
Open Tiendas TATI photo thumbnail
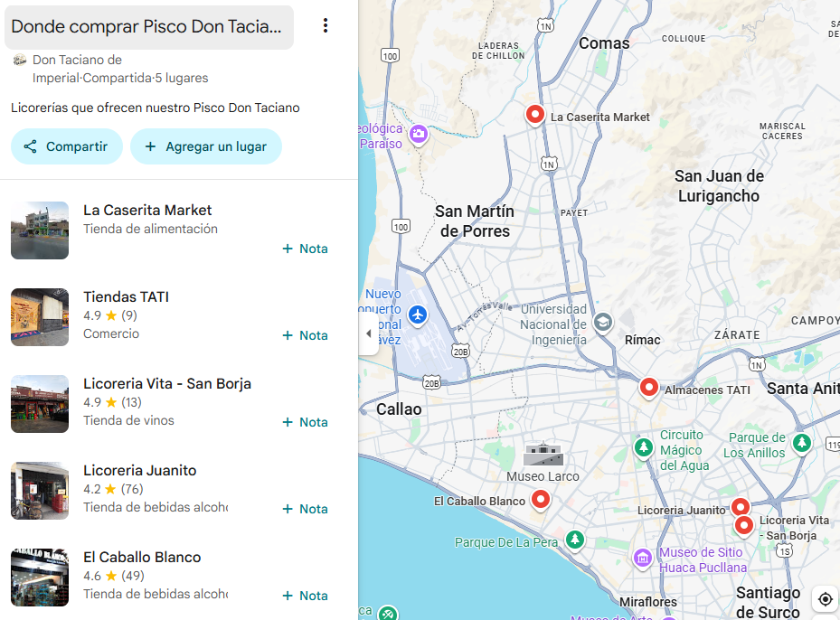40,317
